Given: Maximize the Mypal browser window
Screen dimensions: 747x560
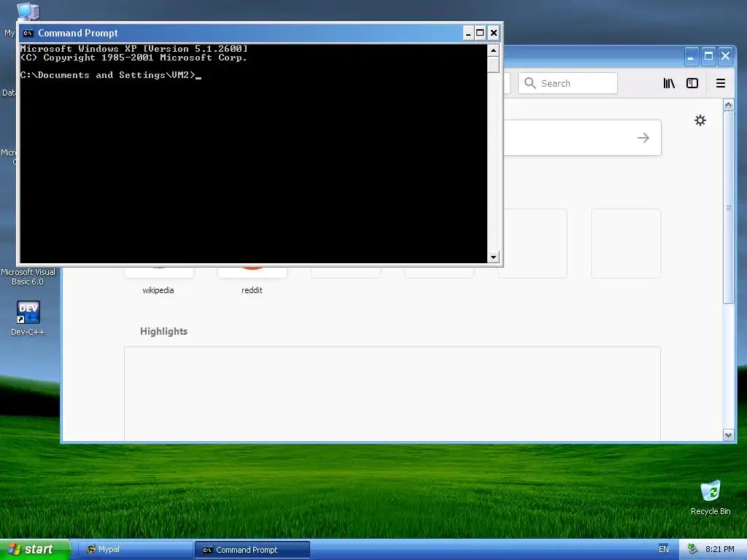Looking at the screenshot, I should (708, 57).
